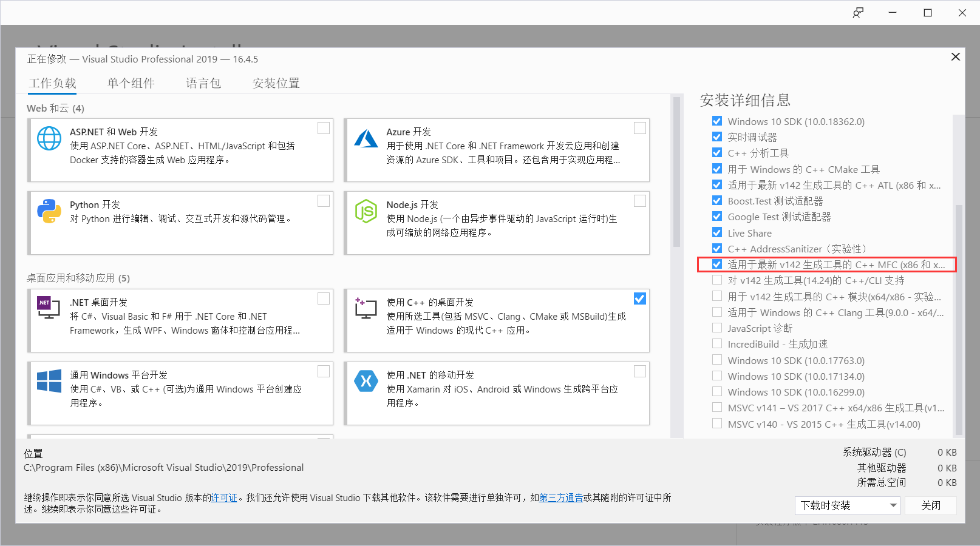Viewport: 980px width, 546px height.
Task: Click the 关闭 button
Action: click(931, 505)
